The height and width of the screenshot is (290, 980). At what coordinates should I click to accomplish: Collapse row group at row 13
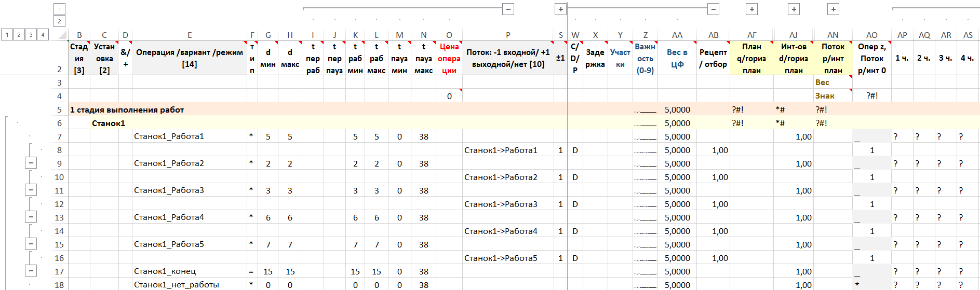31,217
